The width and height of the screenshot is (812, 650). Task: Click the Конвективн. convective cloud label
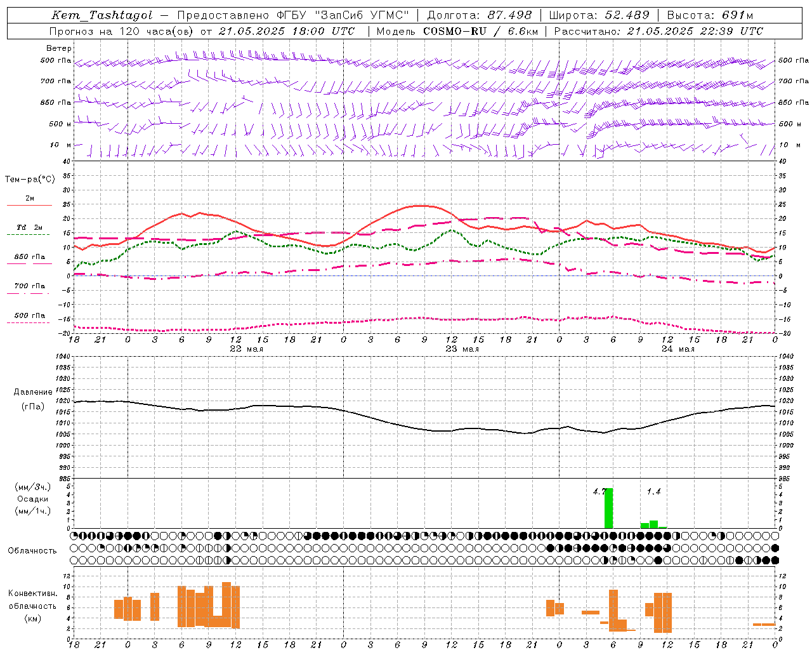coord(33,594)
